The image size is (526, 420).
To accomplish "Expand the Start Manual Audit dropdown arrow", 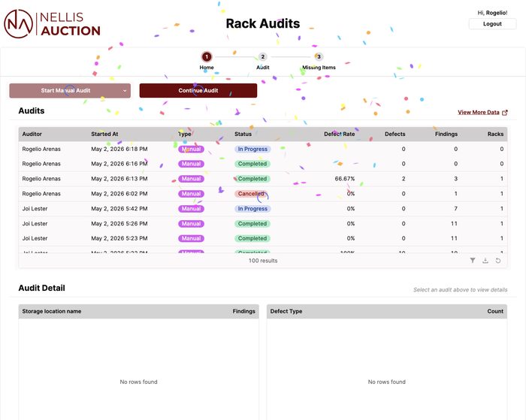I will 125,91.
